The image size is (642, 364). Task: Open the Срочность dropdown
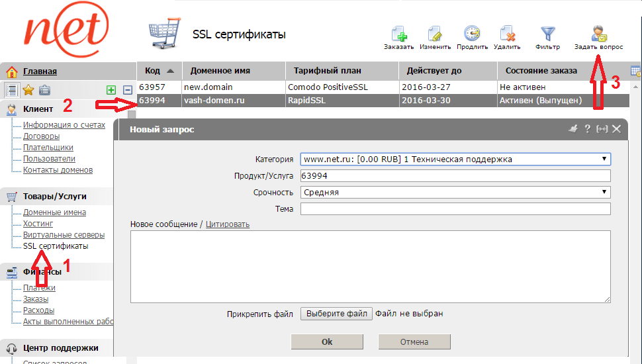click(x=455, y=192)
